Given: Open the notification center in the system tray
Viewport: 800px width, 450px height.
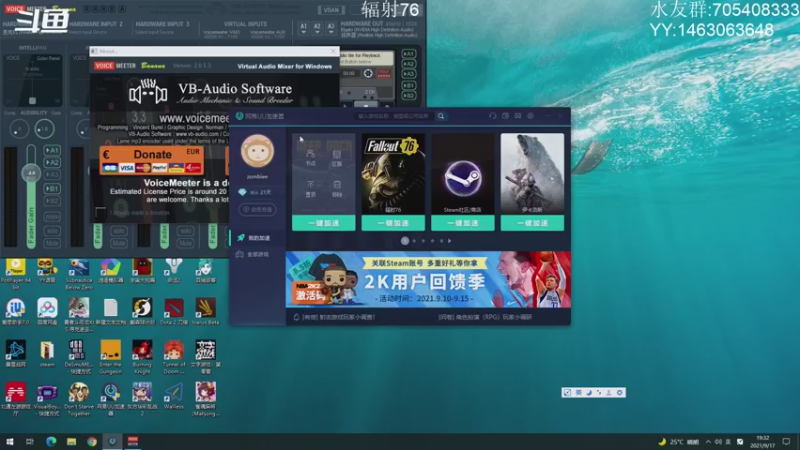Looking at the screenshot, I should tap(786, 441).
